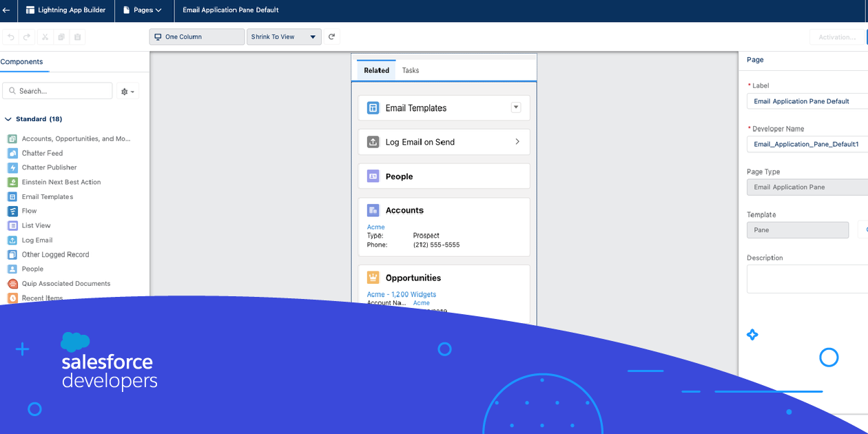
Task: Select the Chatter Feed component
Action: click(35, 153)
